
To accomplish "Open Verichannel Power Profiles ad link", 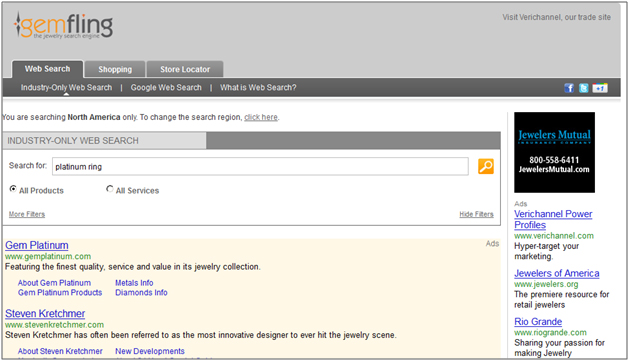I will click(x=553, y=219).
